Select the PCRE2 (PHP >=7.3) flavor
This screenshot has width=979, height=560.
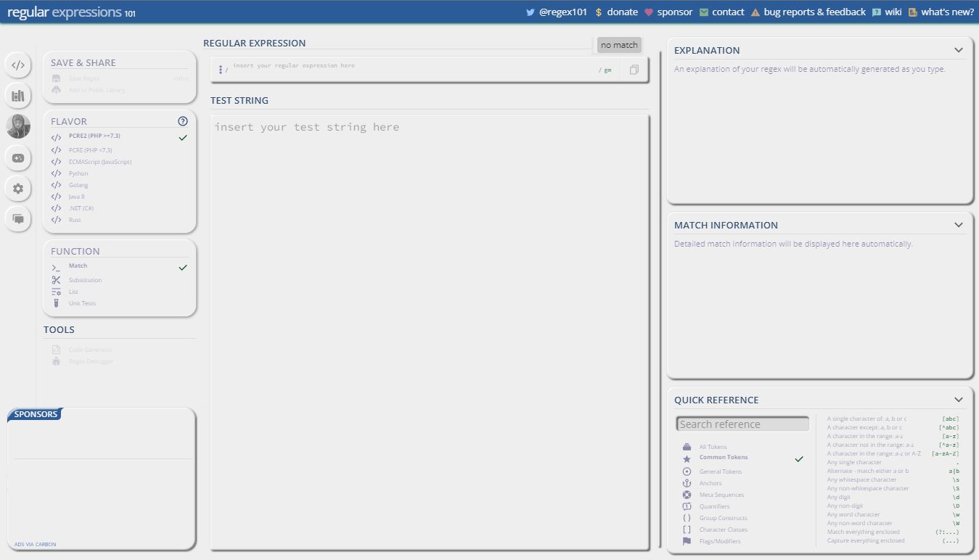click(119, 137)
